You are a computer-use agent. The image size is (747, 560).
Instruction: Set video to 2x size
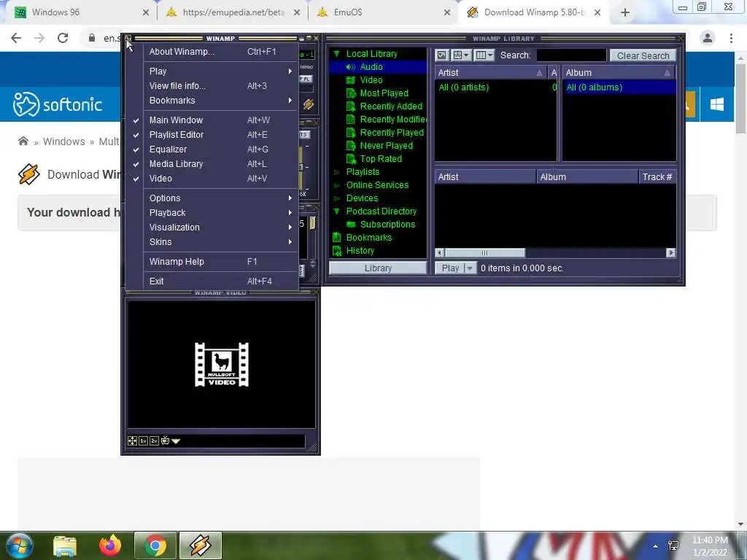155,441
